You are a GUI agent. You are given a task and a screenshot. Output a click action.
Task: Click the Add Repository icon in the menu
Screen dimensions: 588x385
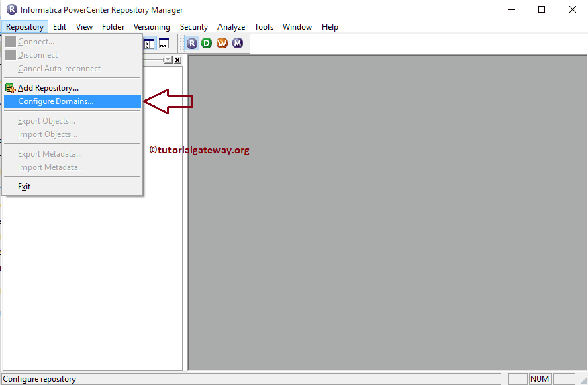coord(11,88)
